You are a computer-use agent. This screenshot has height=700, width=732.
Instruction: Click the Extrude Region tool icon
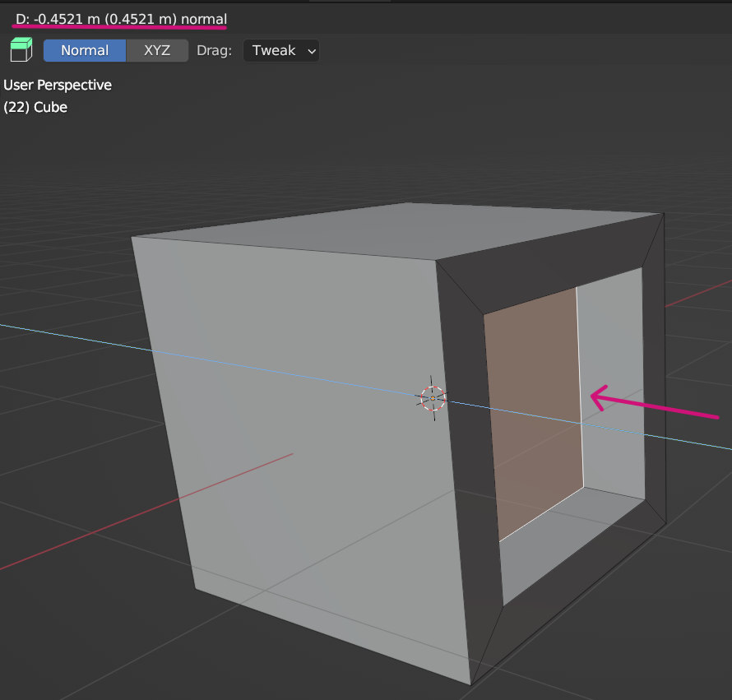(x=21, y=49)
